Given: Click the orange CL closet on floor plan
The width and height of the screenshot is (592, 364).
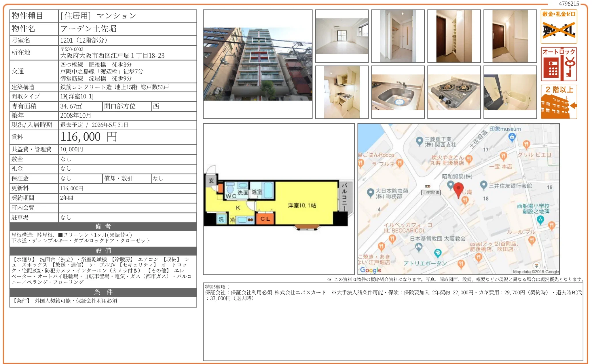Looking at the screenshot, I should click(265, 219).
